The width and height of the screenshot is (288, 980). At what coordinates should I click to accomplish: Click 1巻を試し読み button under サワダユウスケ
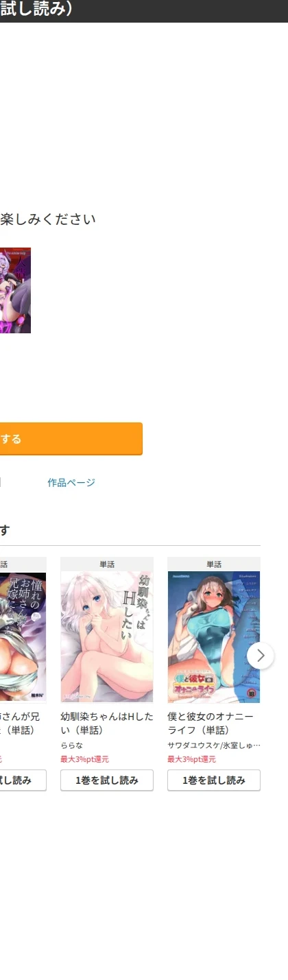[x=214, y=780]
